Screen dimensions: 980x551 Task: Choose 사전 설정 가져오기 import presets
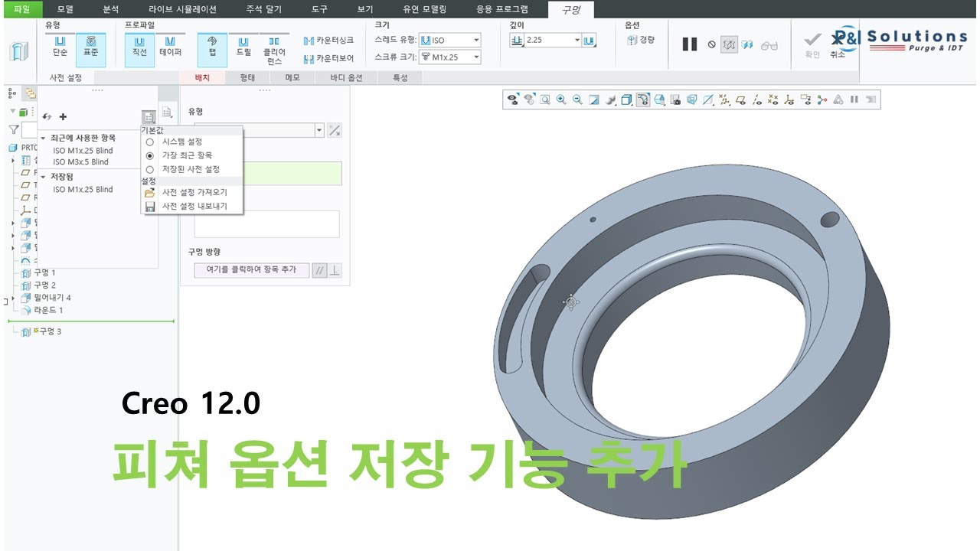coord(194,192)
